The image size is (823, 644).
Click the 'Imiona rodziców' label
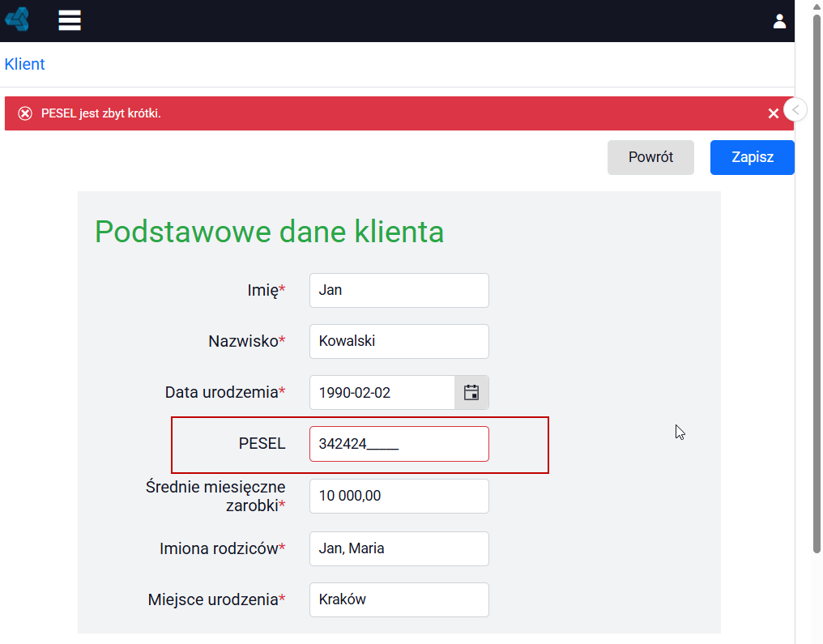[223, 548]
